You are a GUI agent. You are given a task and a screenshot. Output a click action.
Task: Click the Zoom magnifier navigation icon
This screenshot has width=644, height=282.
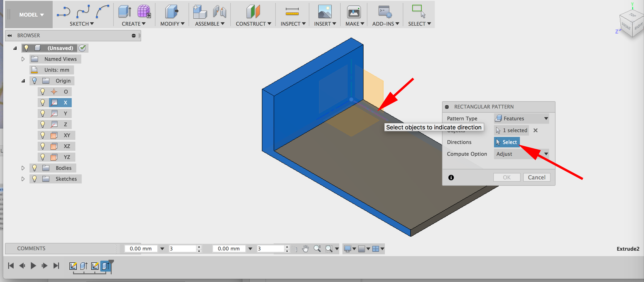[x=317, y=248]
